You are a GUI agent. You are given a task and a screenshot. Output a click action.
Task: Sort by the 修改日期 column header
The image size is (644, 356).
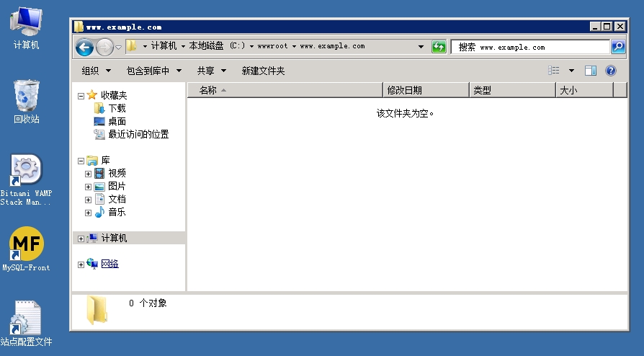(x=425, y=90)
